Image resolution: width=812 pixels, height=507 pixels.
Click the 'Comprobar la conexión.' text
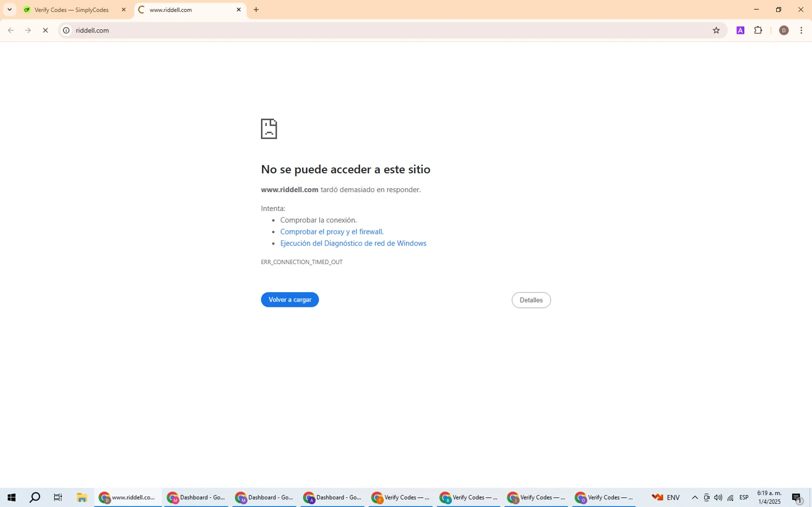pyautogui.click(x=318, y=220)
